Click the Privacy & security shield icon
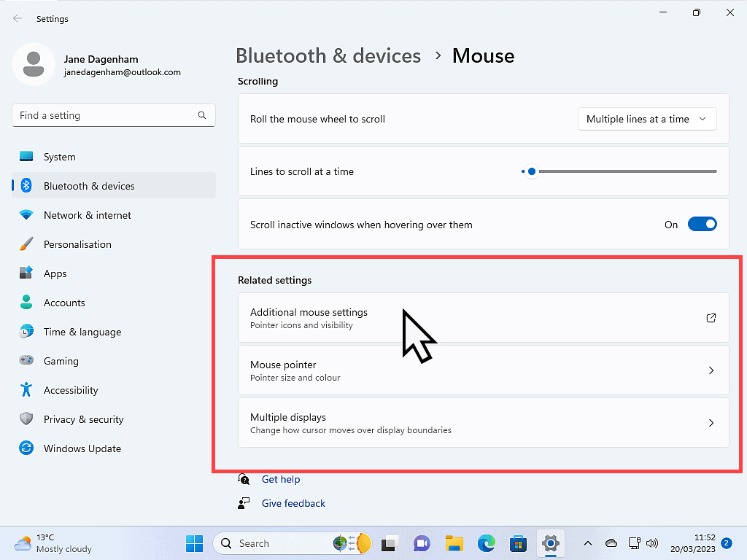This screenshot has height=560, width=747. point(26,419)
